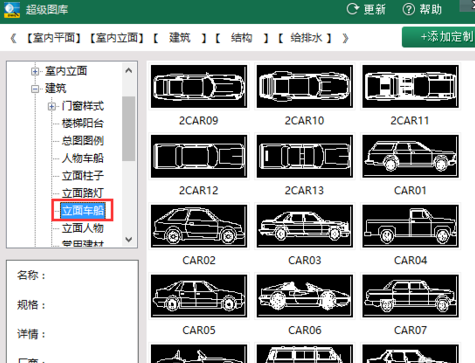Click the CAR06 name label
This screenshot has width=475, height=363.
pyautogui.click(x=305, y=330)
